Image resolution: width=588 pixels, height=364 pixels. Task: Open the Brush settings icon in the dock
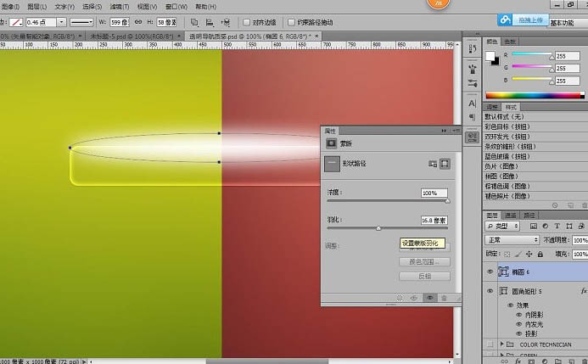coord(472,83)
